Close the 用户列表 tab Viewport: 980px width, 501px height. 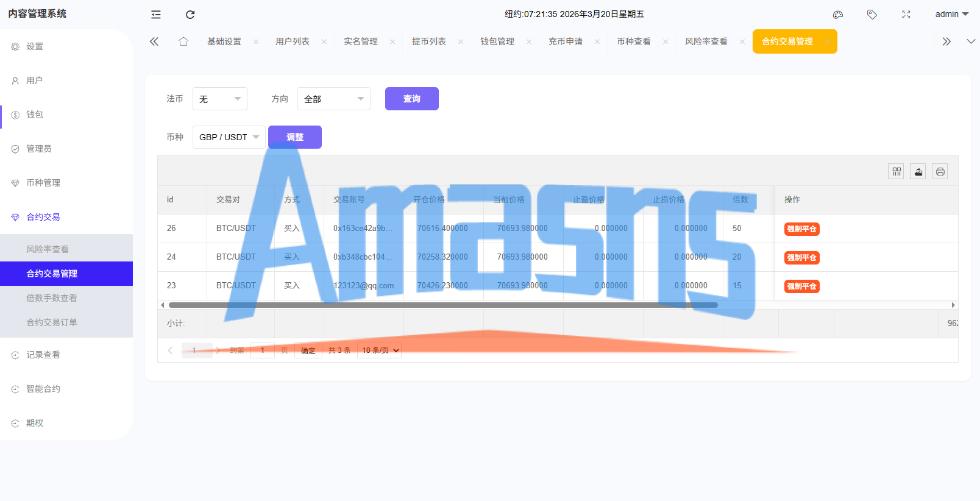pos(324,42)
